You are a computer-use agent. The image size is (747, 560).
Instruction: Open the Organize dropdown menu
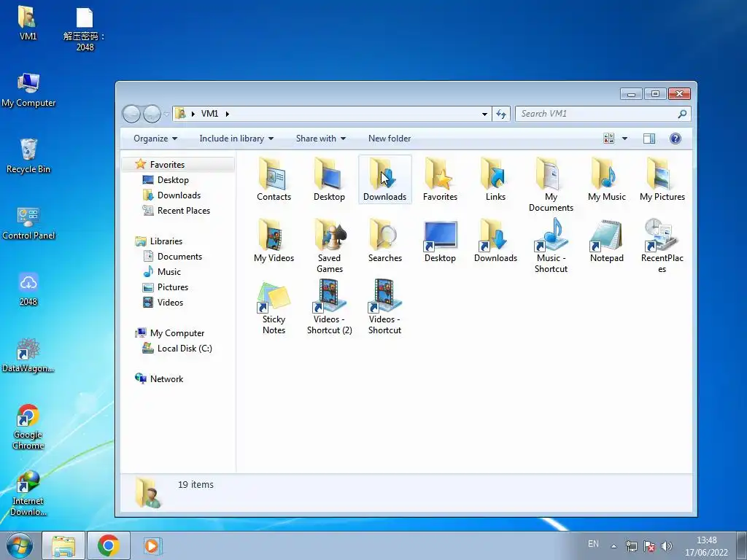point(155,139)
